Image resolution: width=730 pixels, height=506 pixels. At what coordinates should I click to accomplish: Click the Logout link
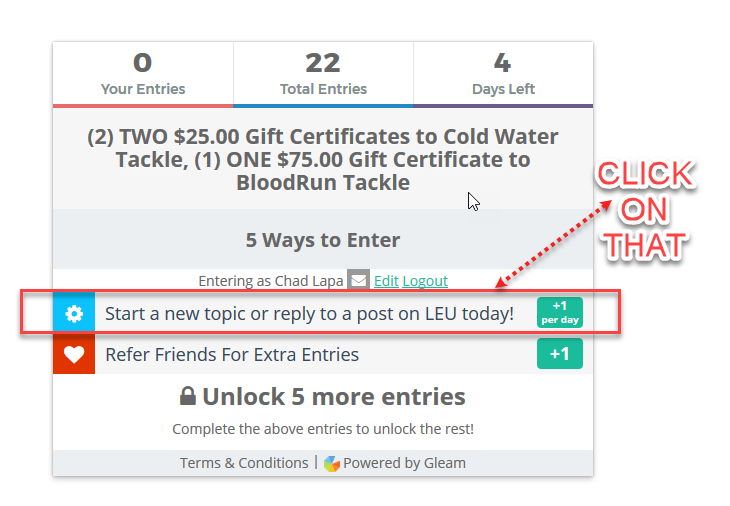[x=425, y=281]
